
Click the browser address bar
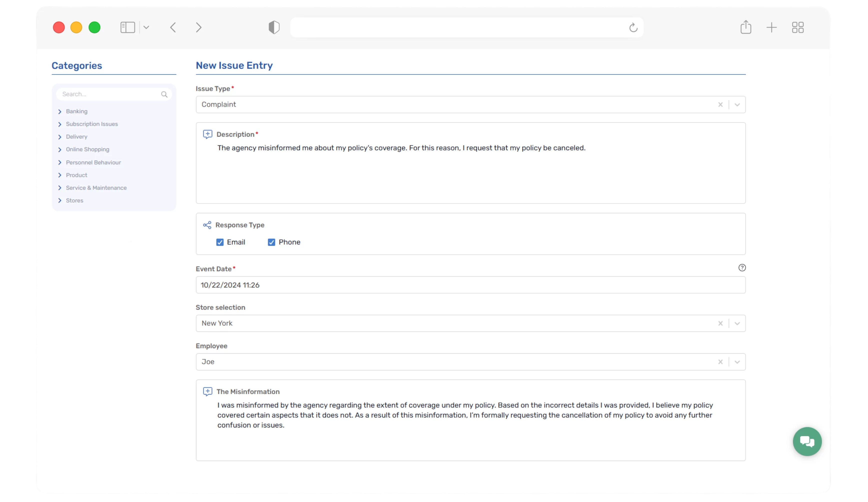pyautogui.click(x=467, y=27)
